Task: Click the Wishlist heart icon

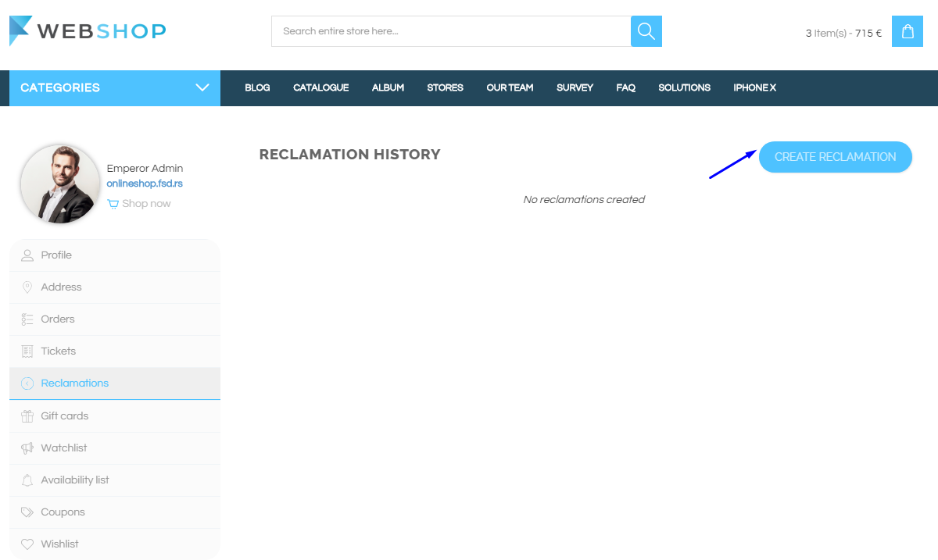Action: (27, 544)
